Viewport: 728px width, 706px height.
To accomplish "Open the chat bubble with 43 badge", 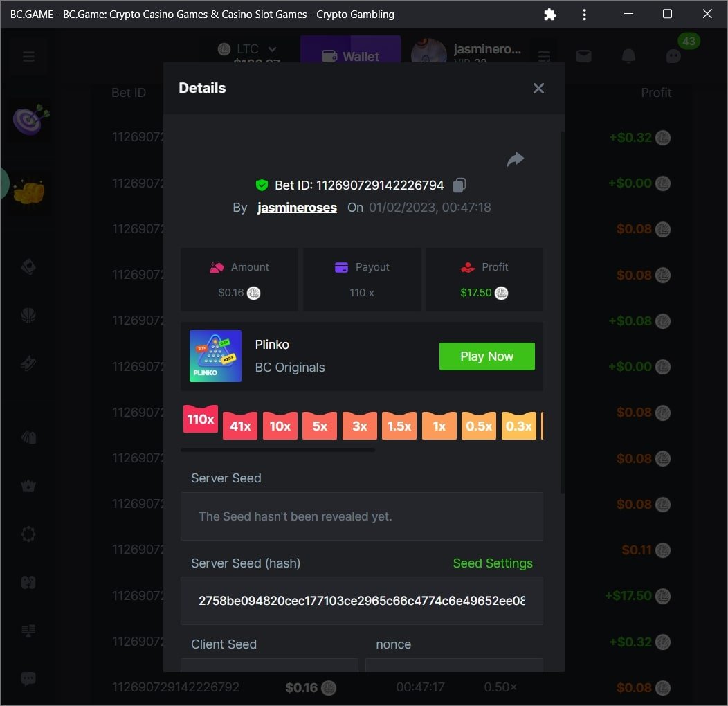I will coord(673,56).
